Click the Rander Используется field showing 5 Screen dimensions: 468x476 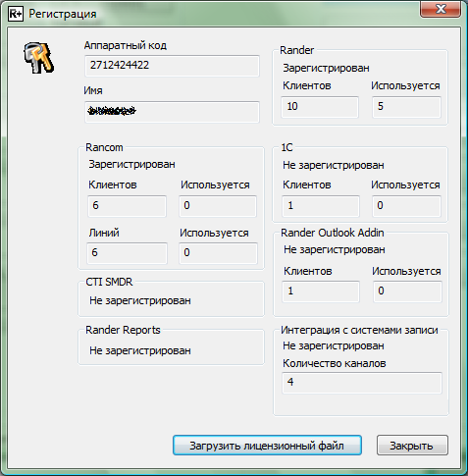point(406,107)
